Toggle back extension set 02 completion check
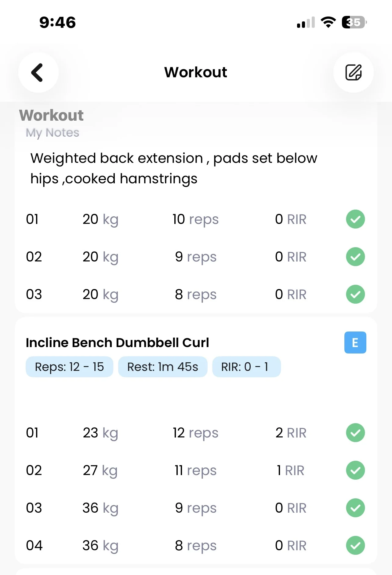Image resolution: width=392 pixels, height=575 pixels. tap(355, 257)
